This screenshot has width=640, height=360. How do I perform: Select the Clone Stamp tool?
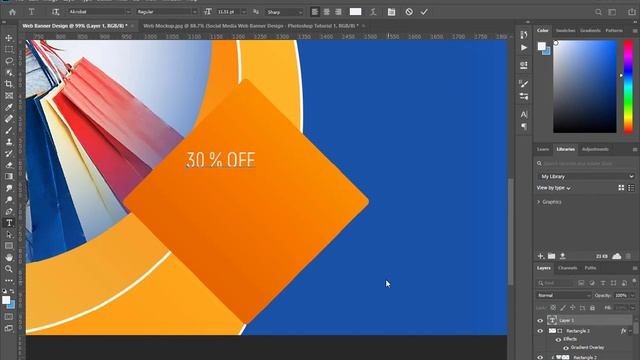point(9,142)
